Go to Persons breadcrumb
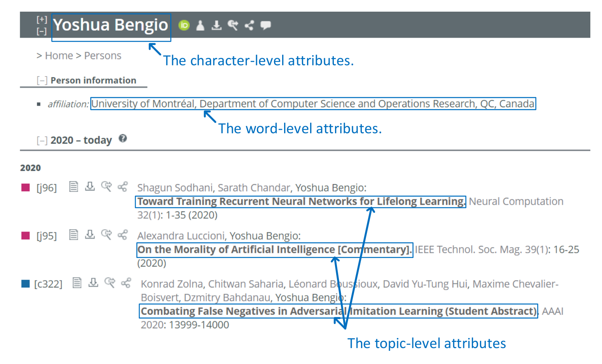 point(103,56)
